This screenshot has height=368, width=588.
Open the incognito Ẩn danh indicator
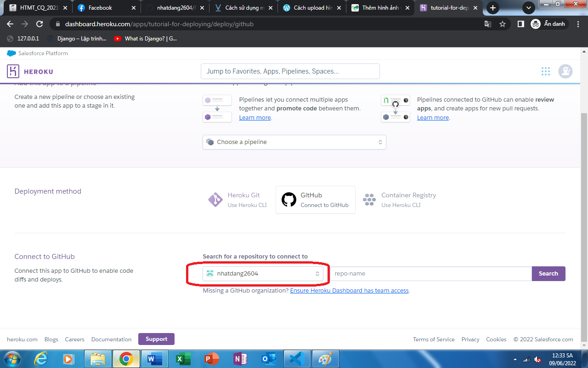pyautogui.click(x=548, y=24)
